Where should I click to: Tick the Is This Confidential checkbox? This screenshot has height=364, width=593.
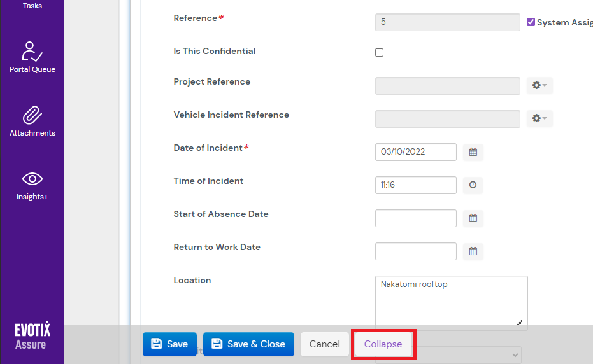click(x=380, y=53)
